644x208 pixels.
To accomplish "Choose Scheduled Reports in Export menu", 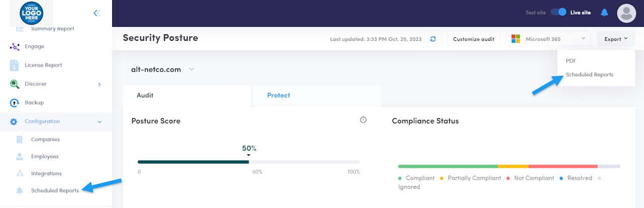I will [x=589, y=75].
